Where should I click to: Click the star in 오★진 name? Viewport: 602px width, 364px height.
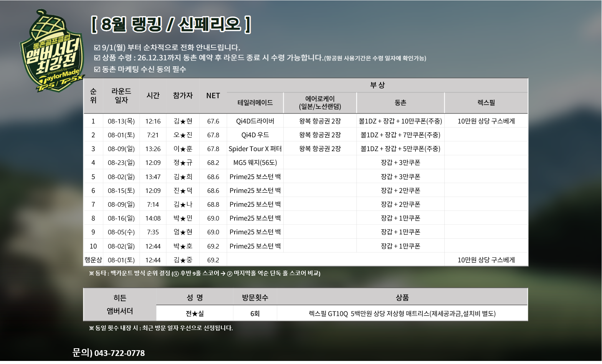183,135
